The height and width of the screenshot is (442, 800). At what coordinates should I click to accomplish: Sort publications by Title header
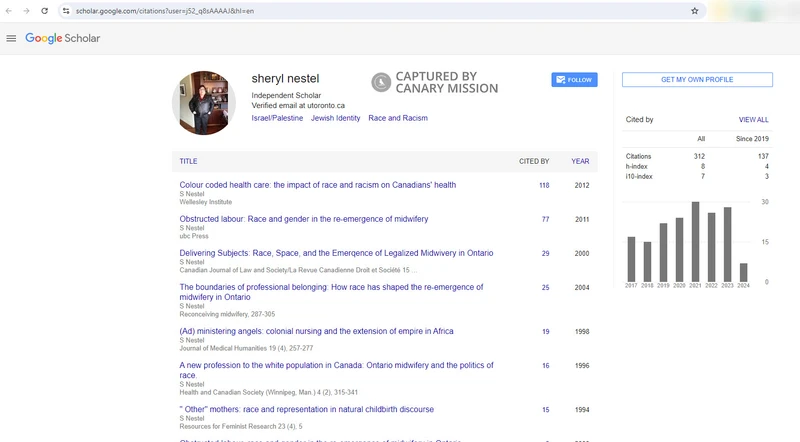pyautogui.click(x=188, y=161)
